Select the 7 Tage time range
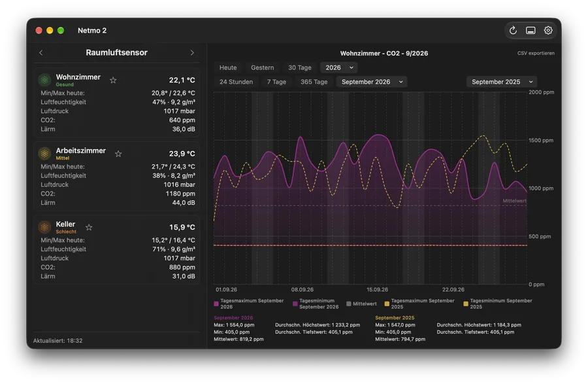588x384 pixels. pyautogui.click(x=276, y=82)
